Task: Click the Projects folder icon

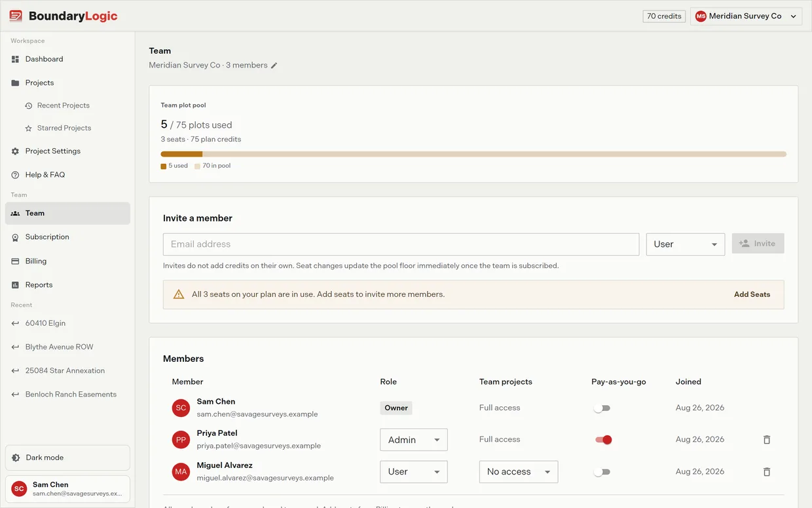Action: (15, 83)
